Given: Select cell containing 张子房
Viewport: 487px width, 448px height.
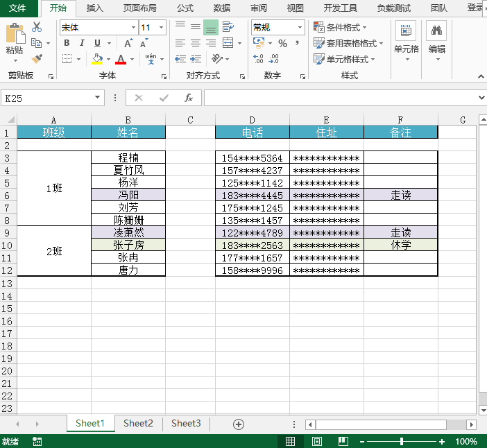Looking at the screenshot, I should point(128,245).
